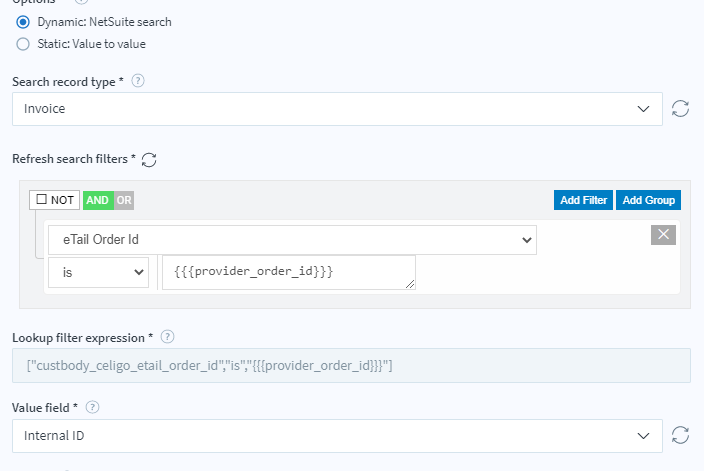The image size is (704, 471).
Task: Remove the eTail Order Id filter row
Action: click(x=663, y=235)
